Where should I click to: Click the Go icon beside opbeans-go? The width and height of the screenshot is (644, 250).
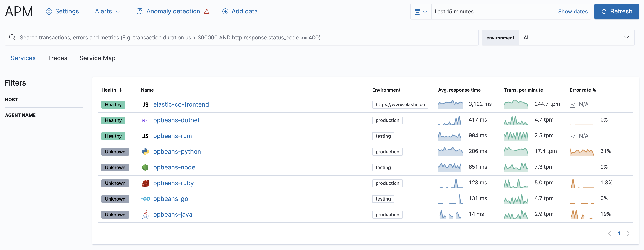(x=145, y=199)
